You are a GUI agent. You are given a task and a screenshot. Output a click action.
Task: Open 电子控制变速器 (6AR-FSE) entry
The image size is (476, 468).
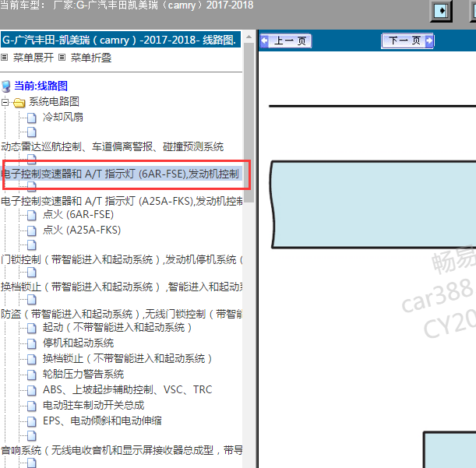pos(120,174)
